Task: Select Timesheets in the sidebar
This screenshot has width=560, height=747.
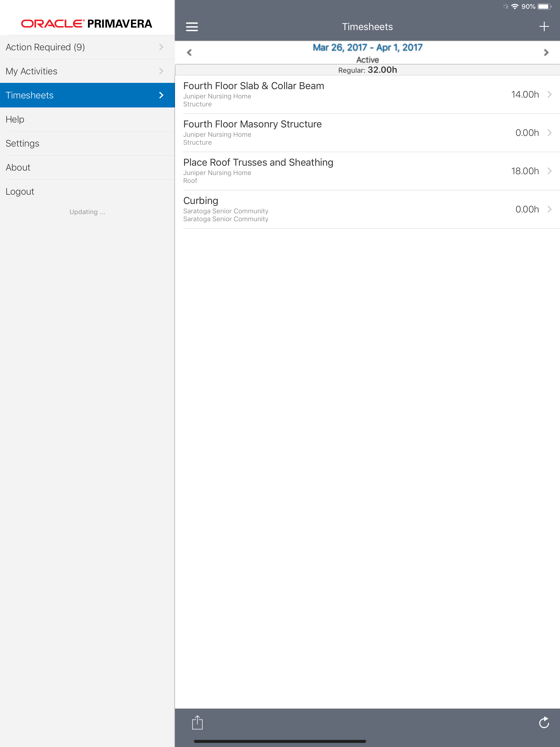Action: tap(87, 95)
